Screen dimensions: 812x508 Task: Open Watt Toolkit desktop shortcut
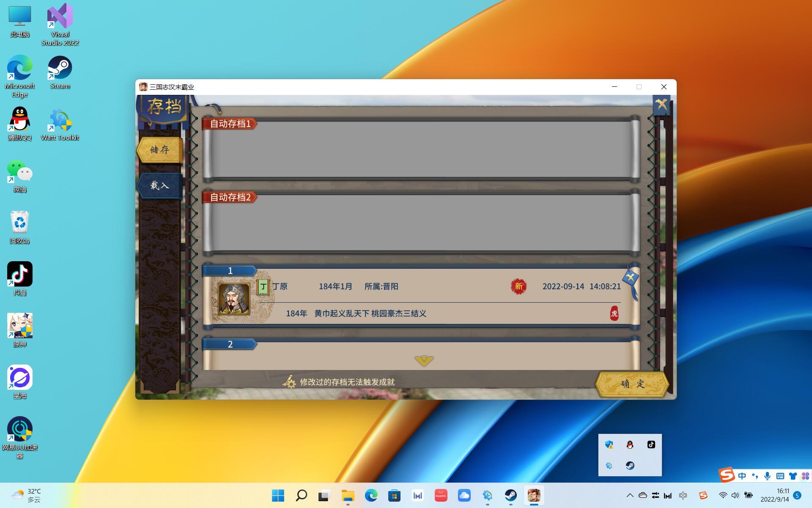(x=60, y=124)
